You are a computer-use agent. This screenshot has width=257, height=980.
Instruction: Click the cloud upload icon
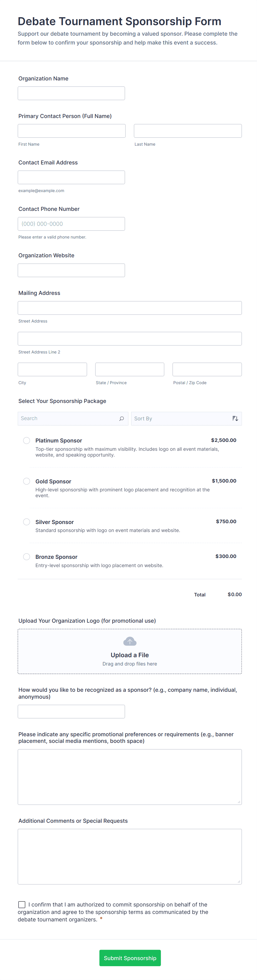130,642
